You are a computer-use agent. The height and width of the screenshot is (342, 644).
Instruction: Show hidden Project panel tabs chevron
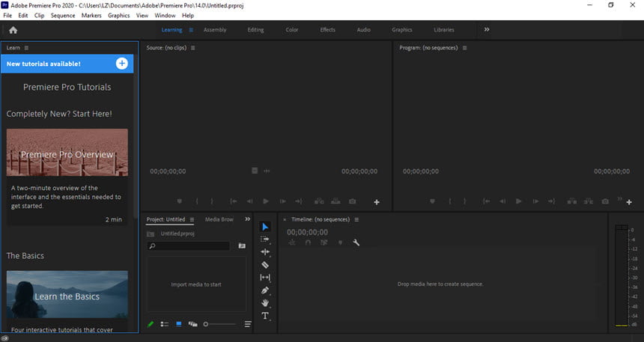pos(247,219)
